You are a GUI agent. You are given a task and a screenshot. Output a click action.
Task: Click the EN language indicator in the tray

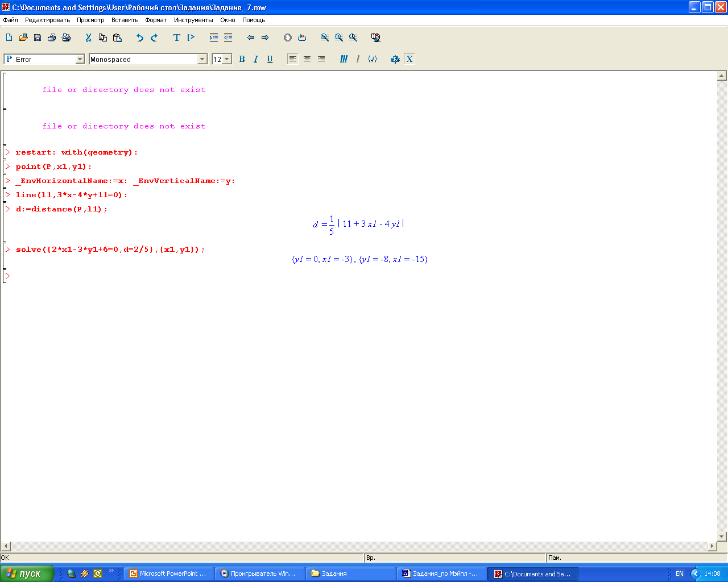tap(680, 573)
